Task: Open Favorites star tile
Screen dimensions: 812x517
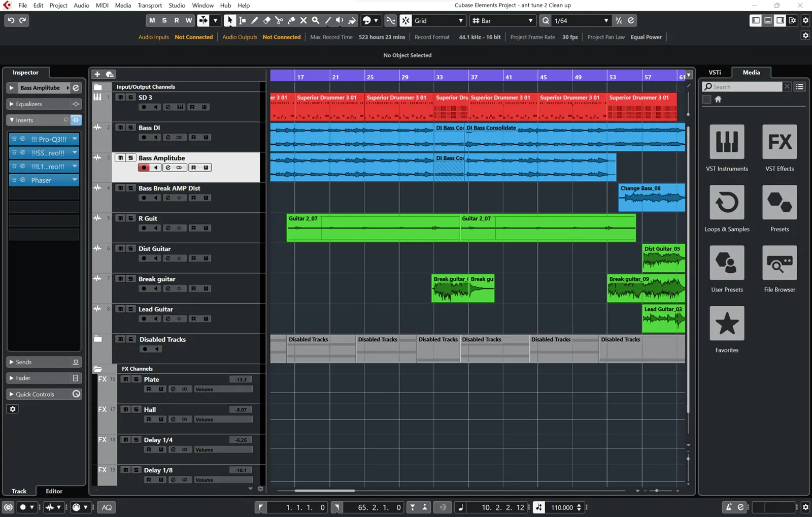Action: click(x=727, y=324)
